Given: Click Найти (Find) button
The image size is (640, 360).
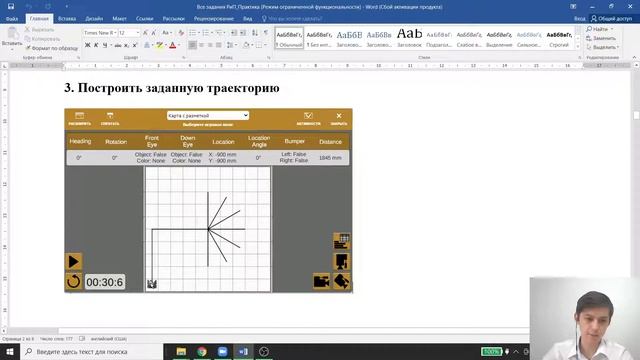Looking at the screenshot, I should pos(599,29).
